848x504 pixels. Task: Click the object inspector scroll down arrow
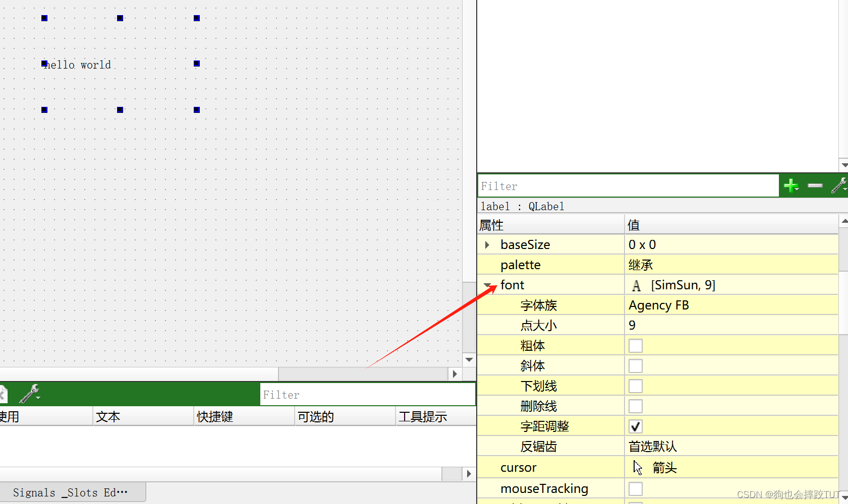(x=843, y=165)
